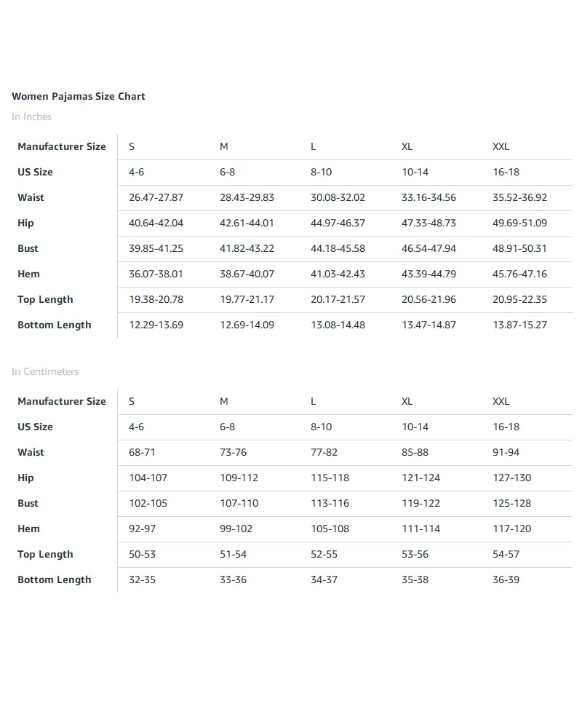
Task: Select the waist value 26.47-27.87
Action: 156,197
